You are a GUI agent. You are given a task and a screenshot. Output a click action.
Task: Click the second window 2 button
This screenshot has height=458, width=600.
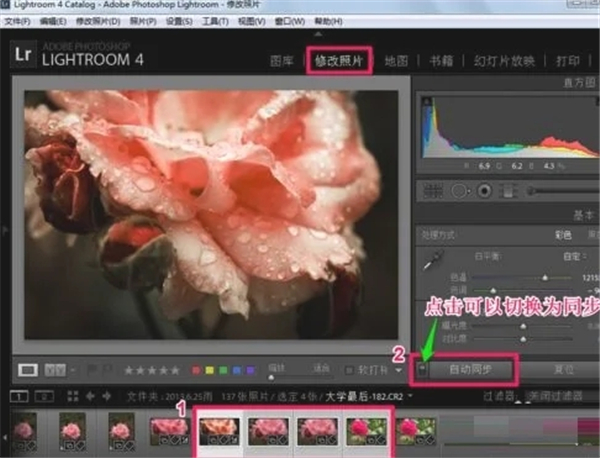[44, 397]
